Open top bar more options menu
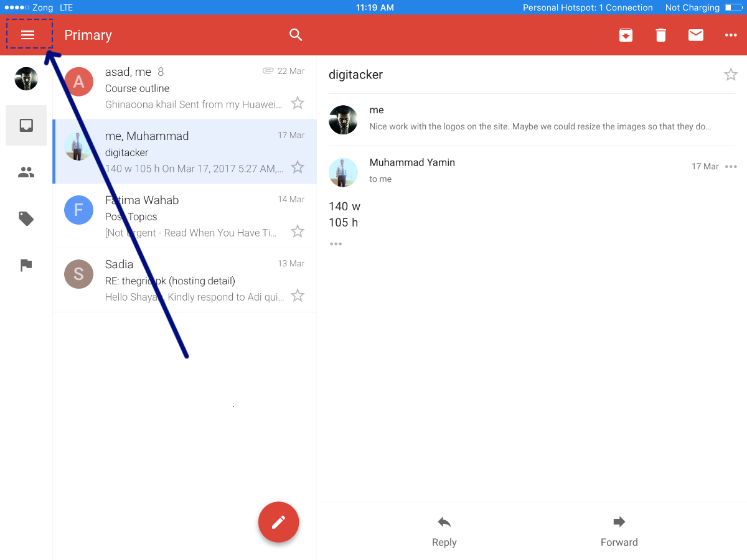The width and height of the screenshot is (747, 560). (731, 35)
